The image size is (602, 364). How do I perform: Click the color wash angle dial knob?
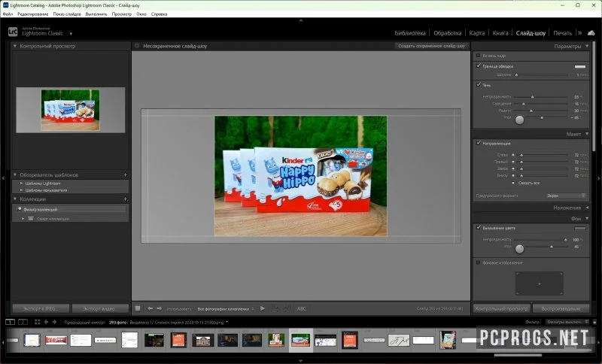[519, 249]
